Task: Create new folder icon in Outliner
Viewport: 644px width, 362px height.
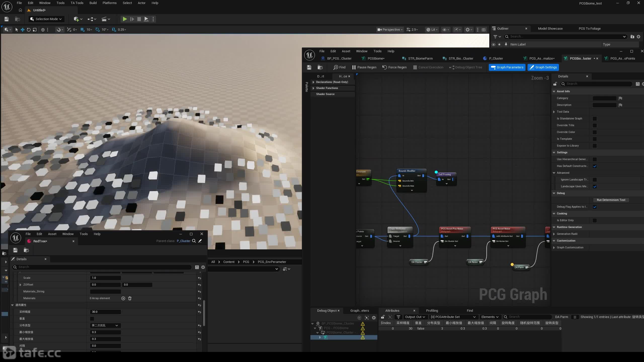Action: pyautogui.click(x=632, y=37)
